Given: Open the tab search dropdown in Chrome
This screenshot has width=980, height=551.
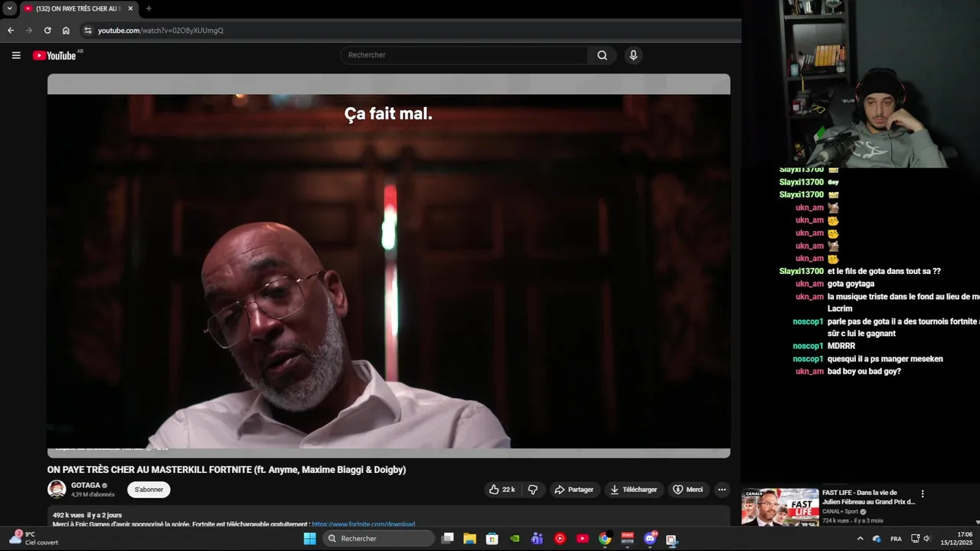Looking at the screenshot, I should 9,8.
